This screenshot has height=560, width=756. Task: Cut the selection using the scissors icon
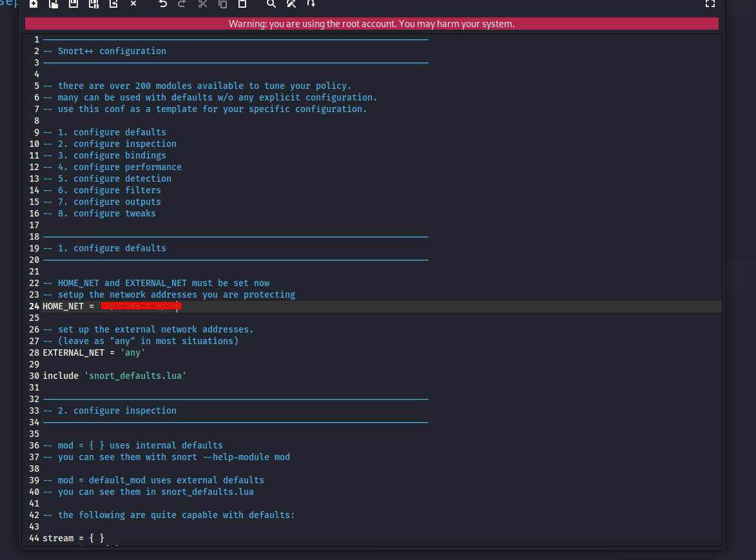pyautogui.click(x=202, y=4)
